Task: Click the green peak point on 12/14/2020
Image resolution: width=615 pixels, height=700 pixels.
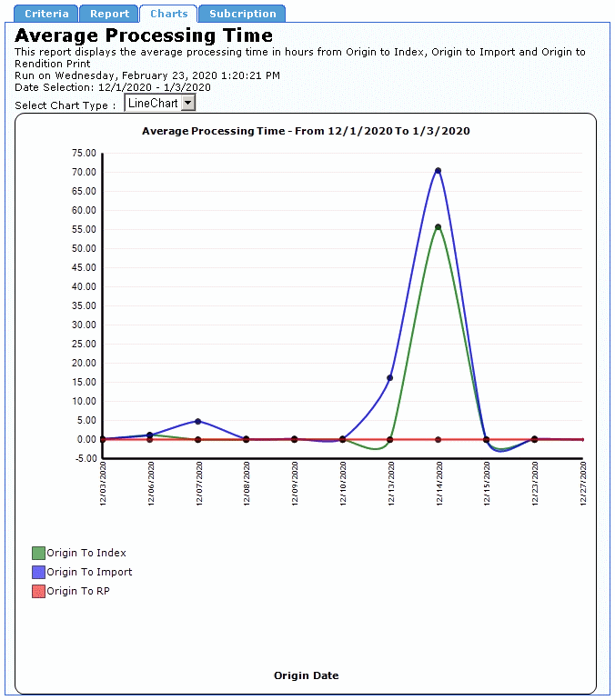Action: [x=438, y=227]
